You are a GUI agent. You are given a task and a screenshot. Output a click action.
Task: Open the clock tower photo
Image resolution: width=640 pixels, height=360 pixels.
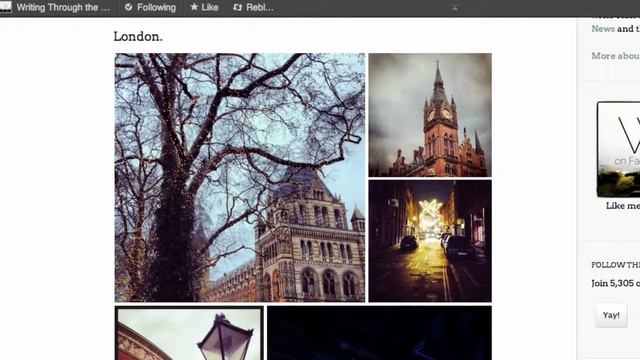pos(430,115)
